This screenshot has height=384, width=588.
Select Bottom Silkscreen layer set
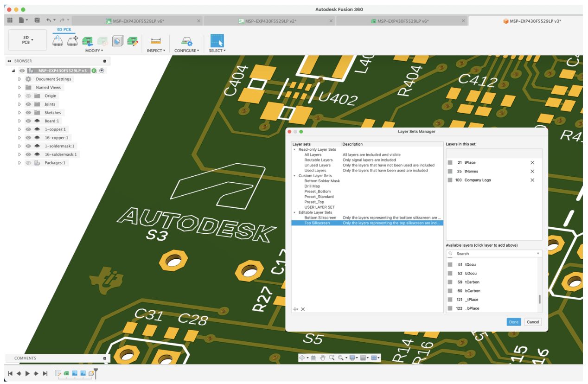pyautogui.click(x=320, y=218)
